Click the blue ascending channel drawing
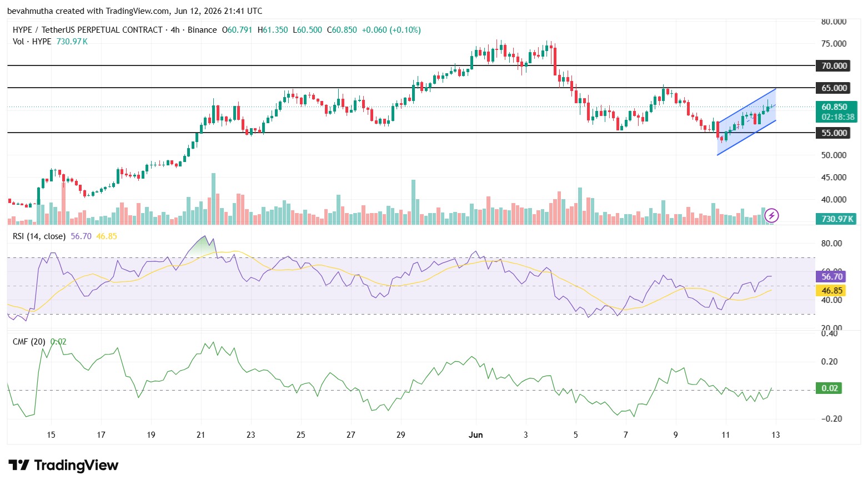 pyautogui.click(x=746, y=122)
